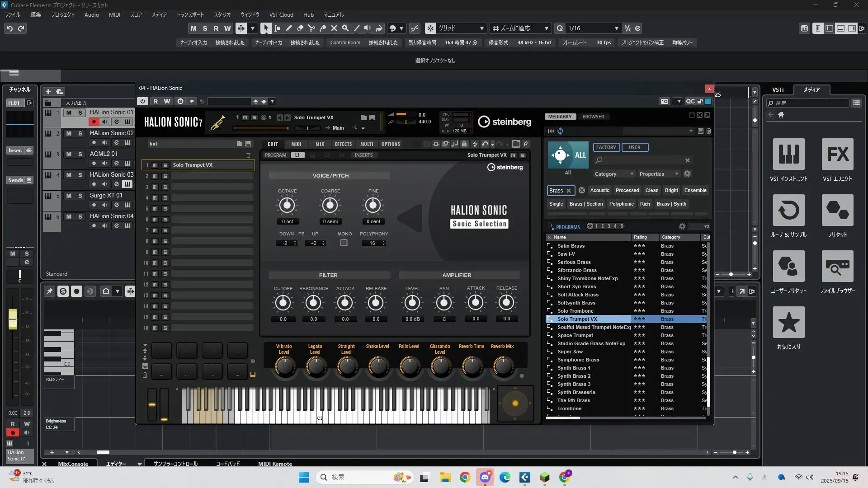This screenshot has width=868, height=488.
Task: Select Symphonic Brass program in list
Action: [578, 360]
